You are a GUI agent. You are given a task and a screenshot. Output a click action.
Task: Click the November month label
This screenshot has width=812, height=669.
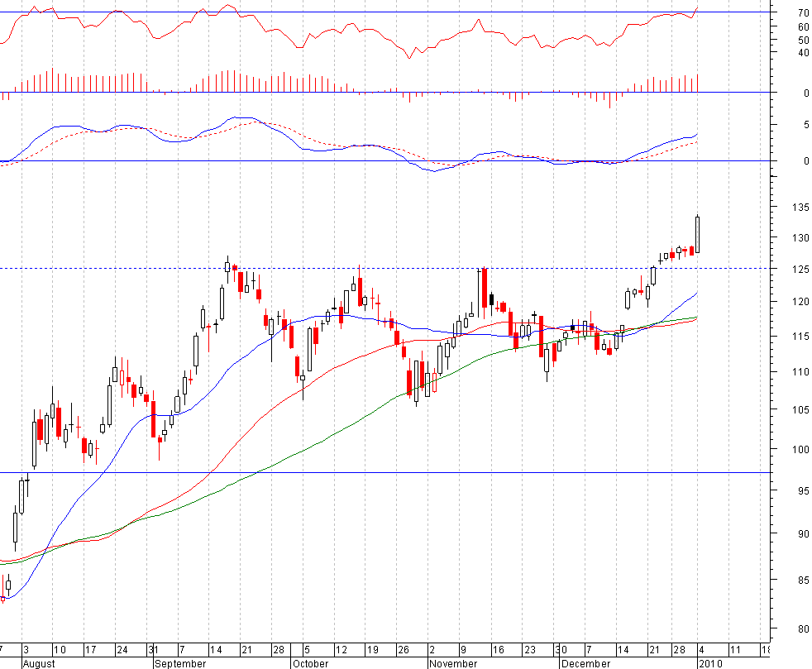click(453, 663)
